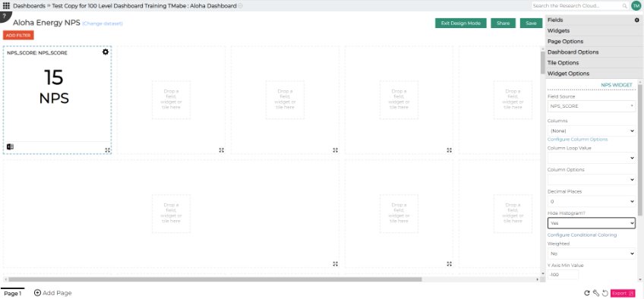Screen dimensions: 644x299
Task: Click the ADD FILTER button
Action: pos(18,35)
